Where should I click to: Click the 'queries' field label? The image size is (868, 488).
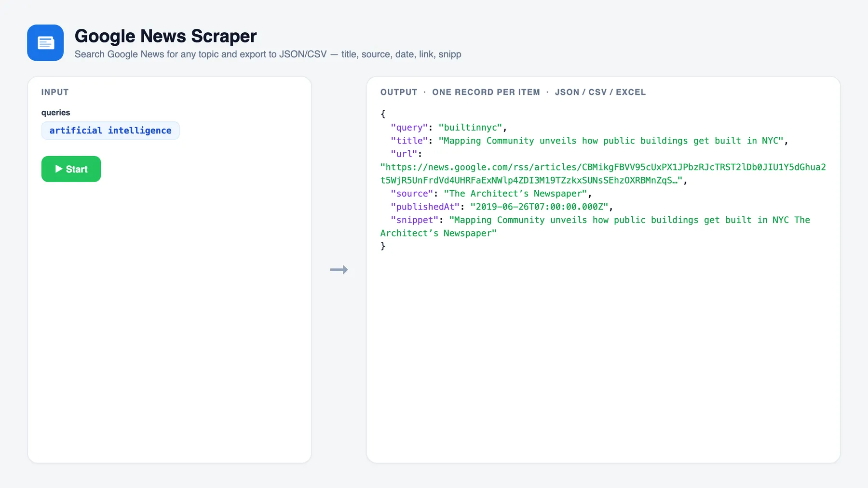[55, 113]
